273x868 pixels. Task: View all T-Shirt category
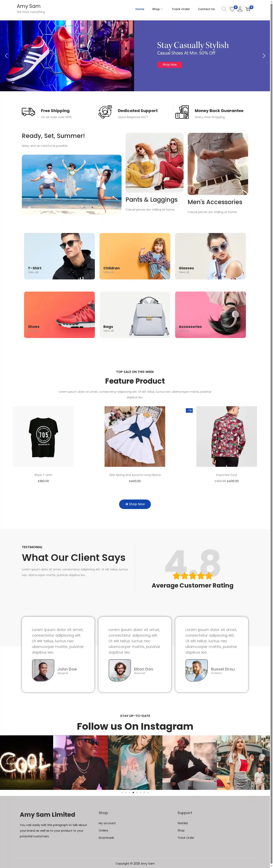[x=33, y=272]
